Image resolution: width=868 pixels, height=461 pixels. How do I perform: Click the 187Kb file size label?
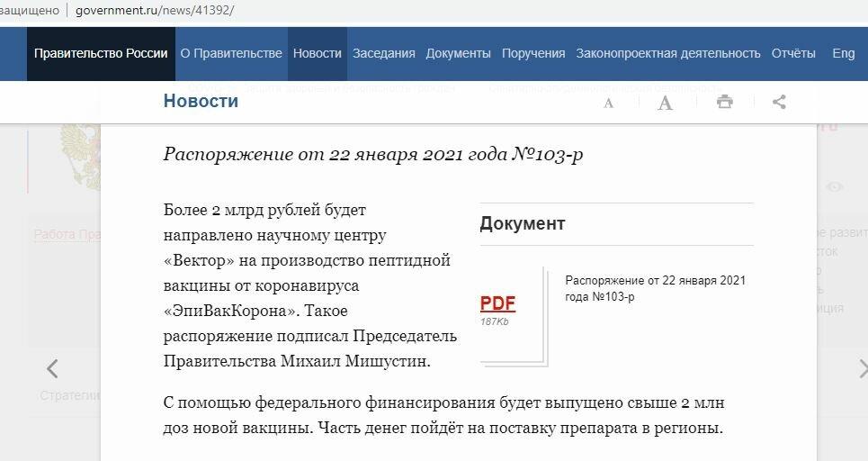495,322
